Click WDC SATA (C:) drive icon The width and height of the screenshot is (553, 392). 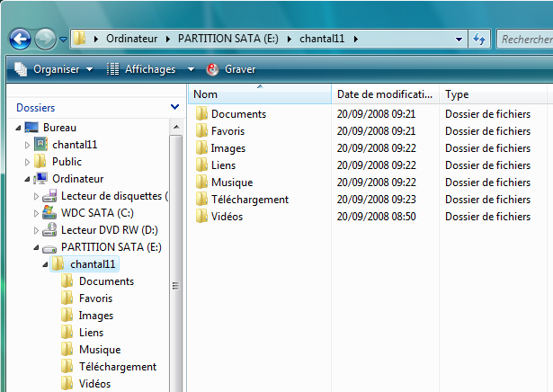49,212
